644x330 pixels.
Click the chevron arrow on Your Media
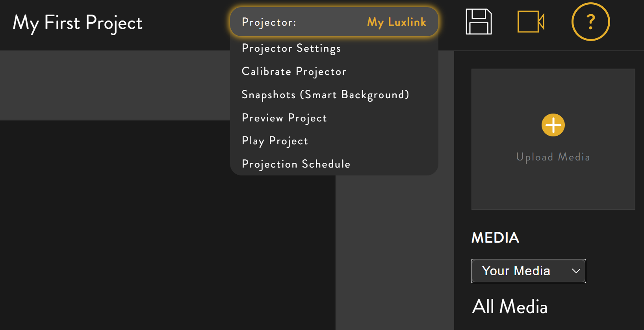[576, 271]
